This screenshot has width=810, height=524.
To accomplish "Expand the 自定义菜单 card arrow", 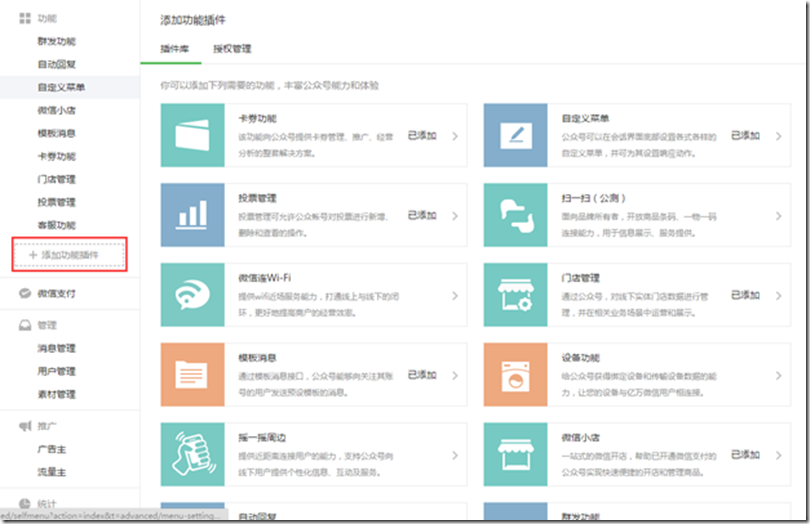I will click(778, 136).
